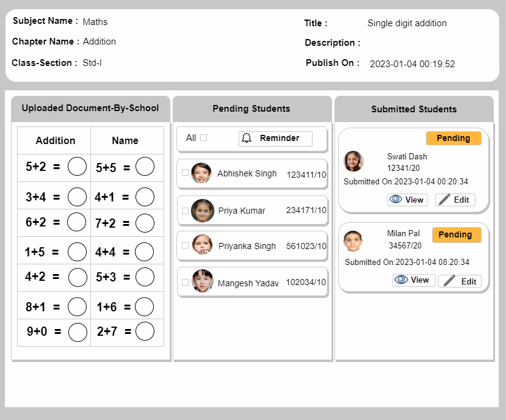This screenshot has width=506, height=420.
Task: Click roll number 34567/20
Action: coord(405,245)
